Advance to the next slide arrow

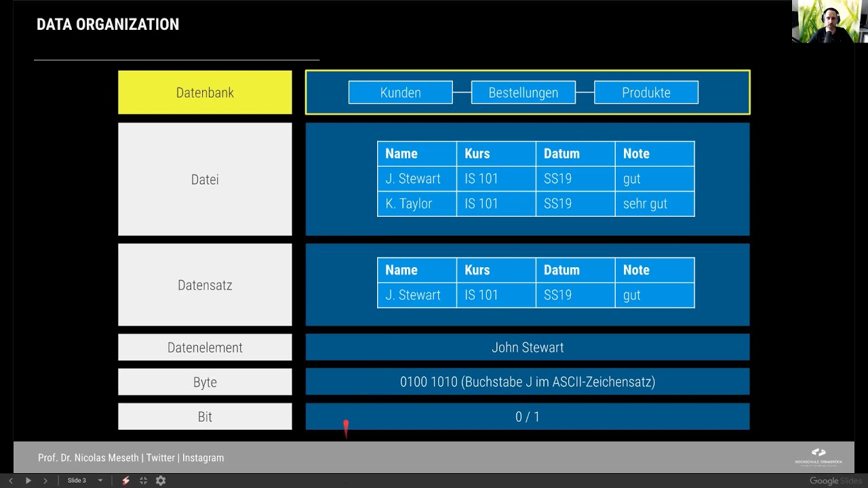coord(45,481)
